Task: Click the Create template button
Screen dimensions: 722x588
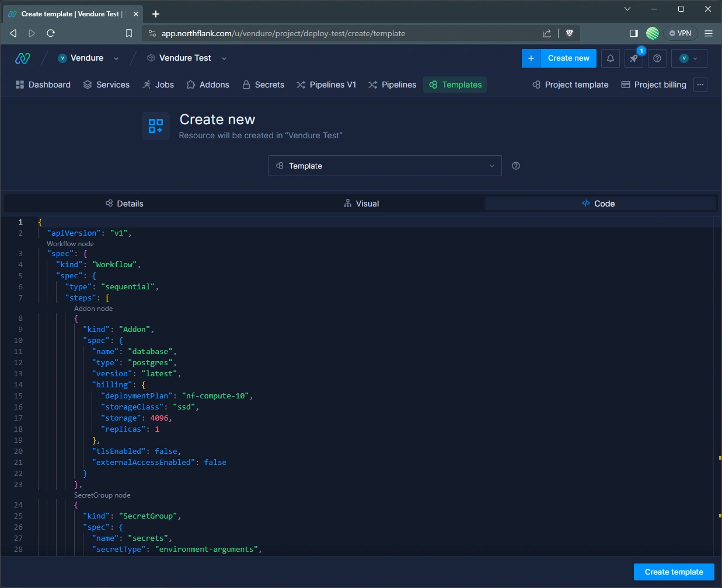Action: pos(674,572)
